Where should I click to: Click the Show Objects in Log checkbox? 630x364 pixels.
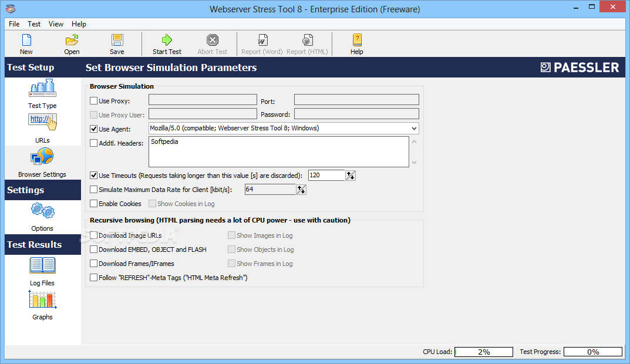coord(231,249)
